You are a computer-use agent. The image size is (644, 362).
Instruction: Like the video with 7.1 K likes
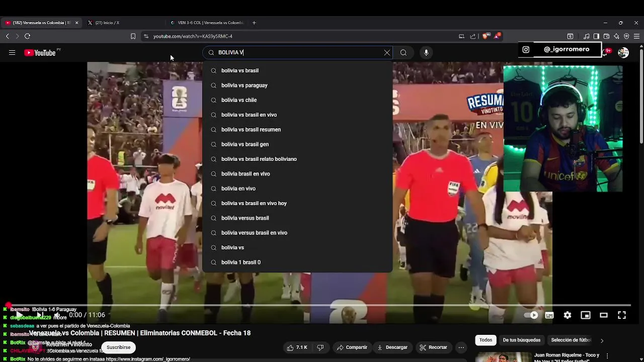coord(297,347)
